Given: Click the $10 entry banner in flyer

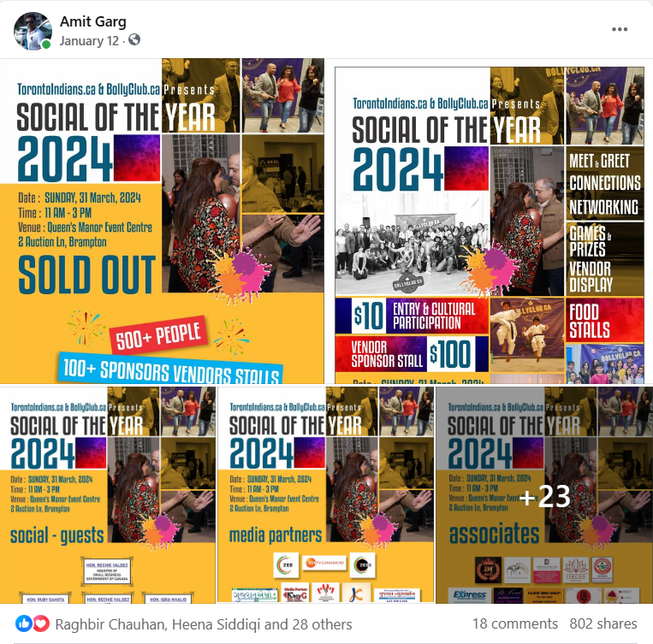Looking at the screenshot, I should (412, 316).
